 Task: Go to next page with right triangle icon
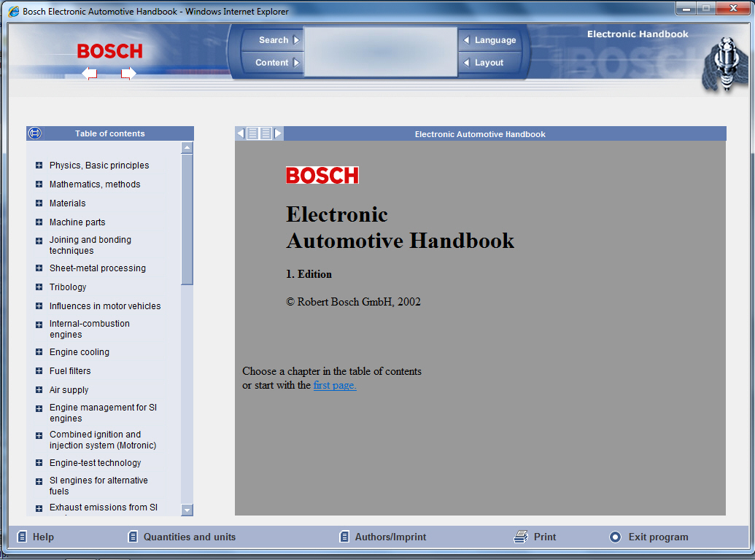(278, 133)
